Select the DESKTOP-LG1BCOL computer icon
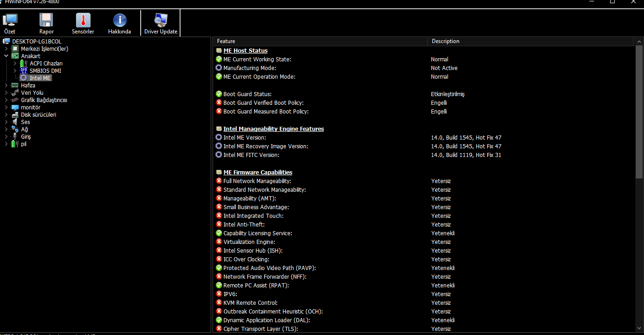 tap(7, 42)
